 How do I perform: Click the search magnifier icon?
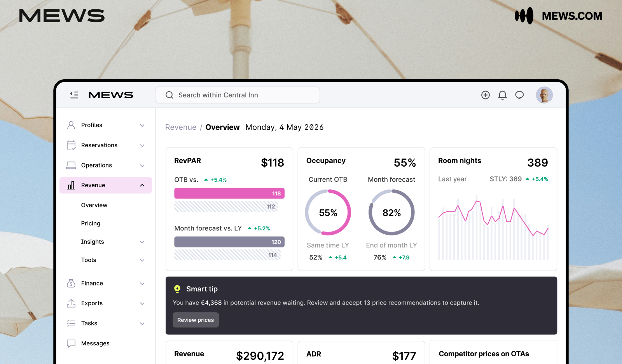click(x=169, y=95)
